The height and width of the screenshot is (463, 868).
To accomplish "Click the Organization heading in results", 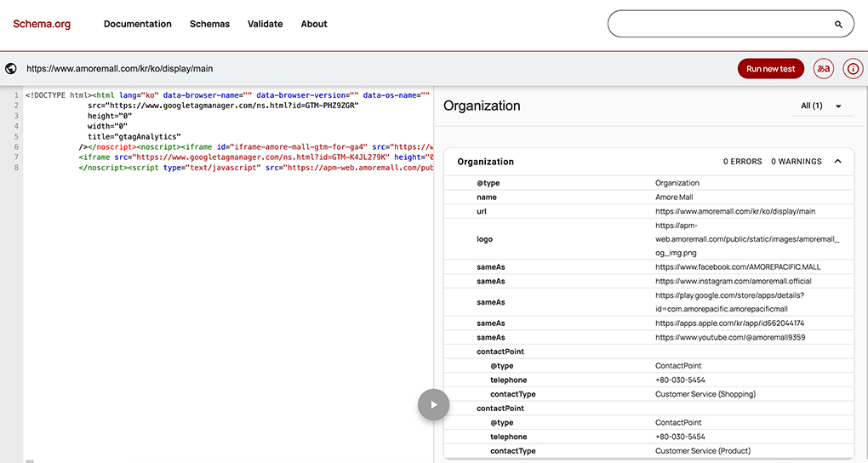I will [x=482, y=106].
